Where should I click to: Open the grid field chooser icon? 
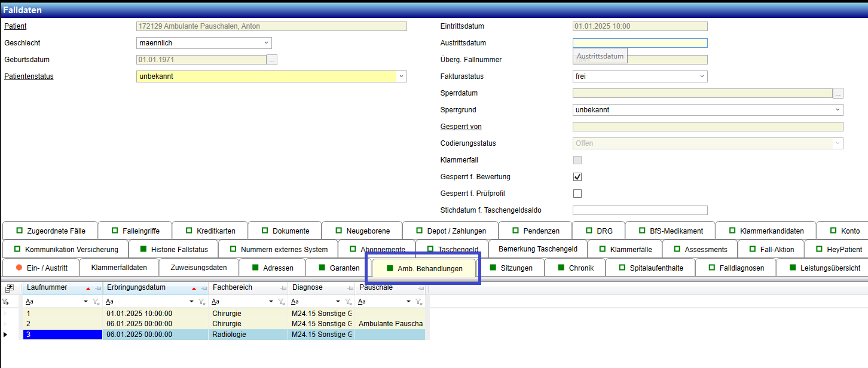coord(9,288)
